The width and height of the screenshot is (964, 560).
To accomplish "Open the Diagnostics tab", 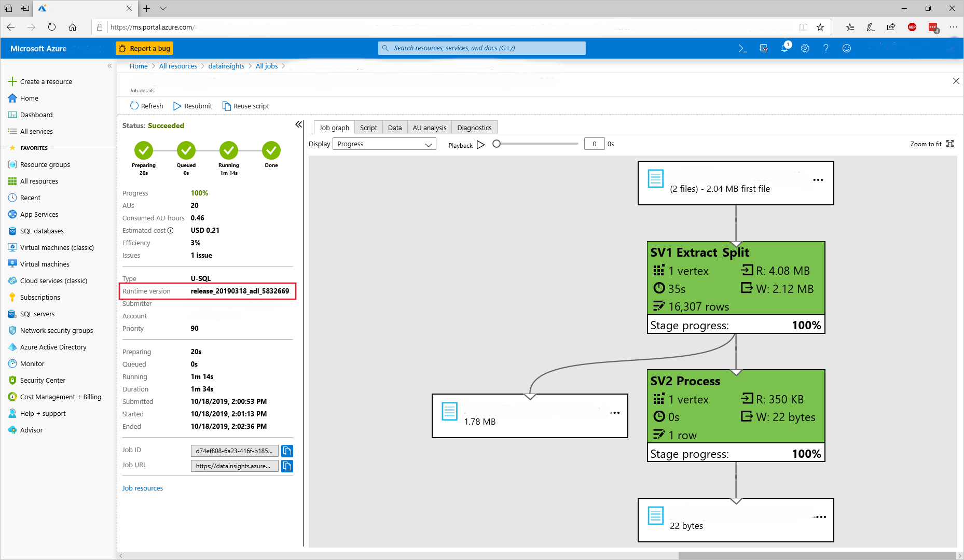I will tap(474, 128).
